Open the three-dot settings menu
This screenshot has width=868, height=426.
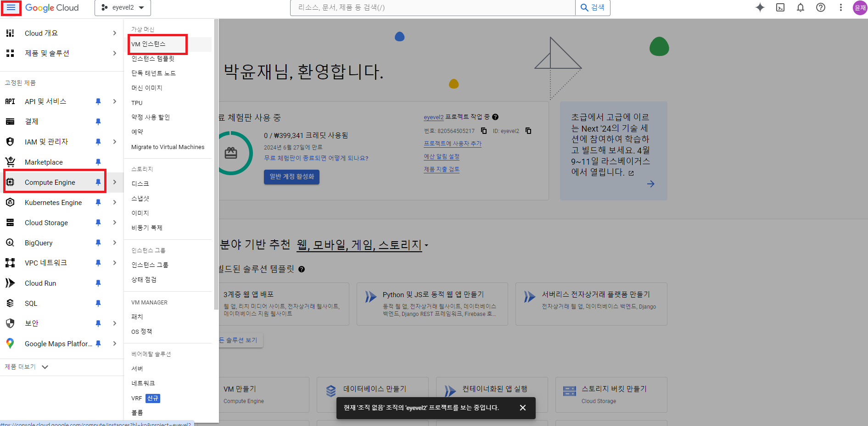(841, 7)
